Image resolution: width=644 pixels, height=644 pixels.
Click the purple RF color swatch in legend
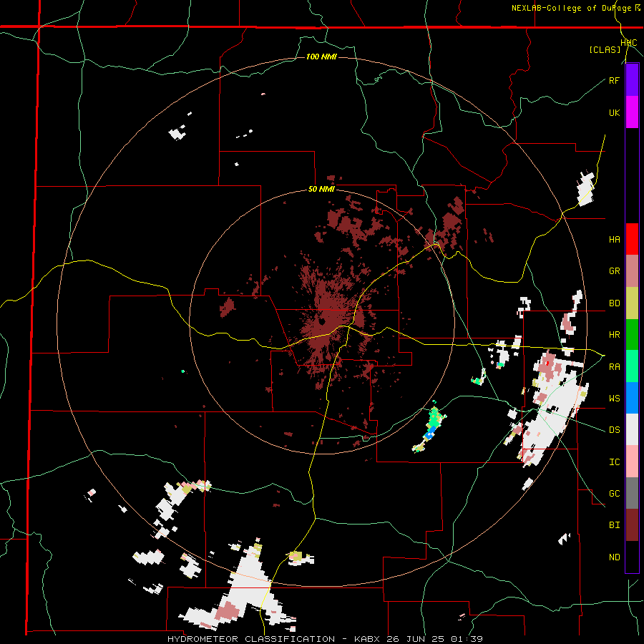tap(632, 80)
